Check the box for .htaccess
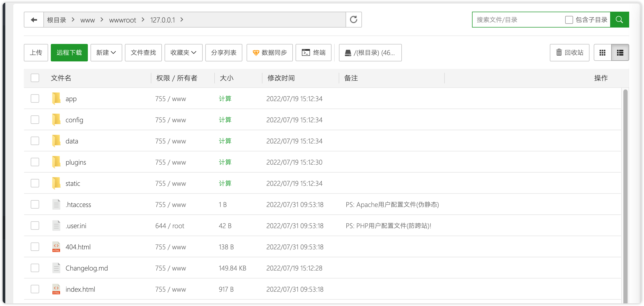This screenshot has width=644, height=306. pos(35,204)
